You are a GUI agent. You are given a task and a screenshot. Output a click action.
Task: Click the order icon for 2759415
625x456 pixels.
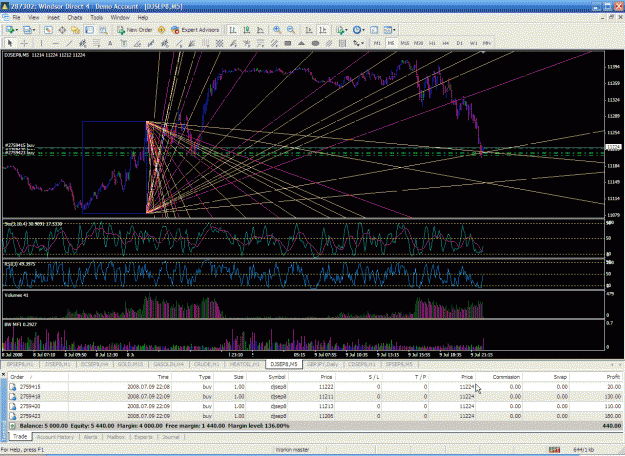(13, 387)
